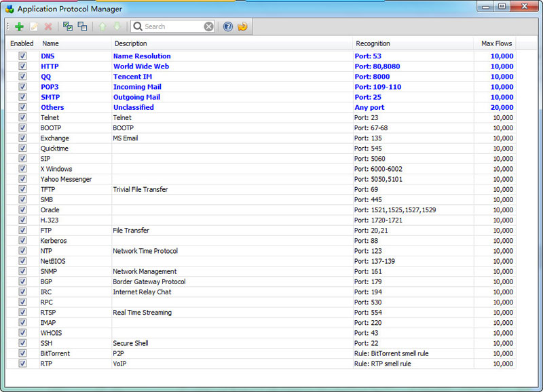Click the red X Delete icon
Image resolution: width=543 pixels, height=392 pixels.
tap(48, 26)
